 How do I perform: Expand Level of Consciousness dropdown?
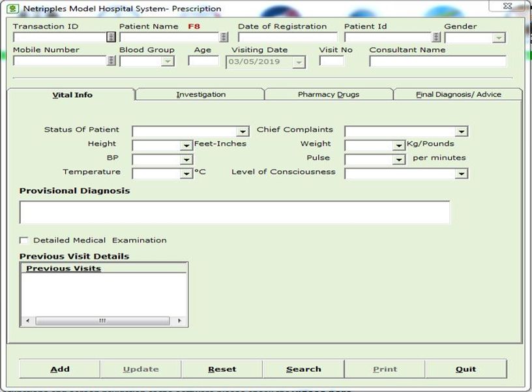pos(462,173)
